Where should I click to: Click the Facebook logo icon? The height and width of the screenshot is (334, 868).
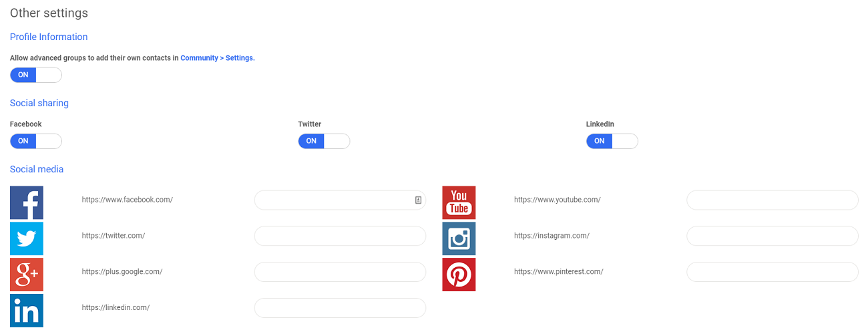point(27,203)
